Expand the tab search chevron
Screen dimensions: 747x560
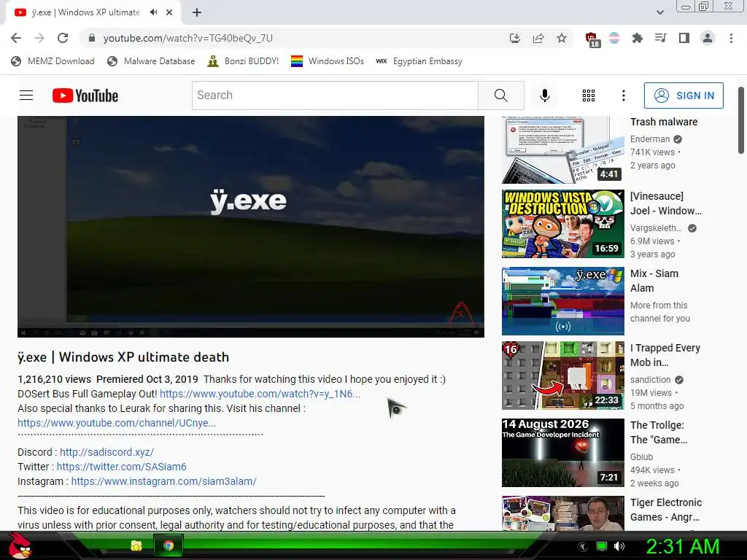point(659,12)
